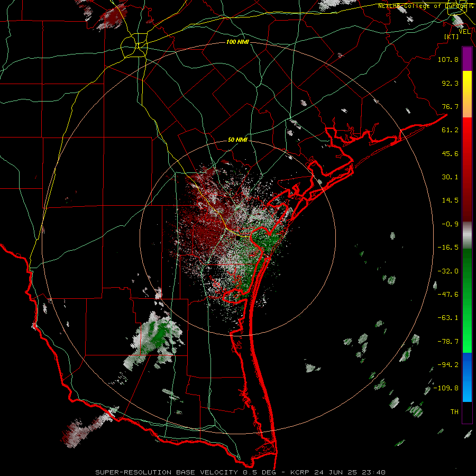Select the -109.8 velocity scale label
This screenshot has height=476, width=476.
point(446,388)
